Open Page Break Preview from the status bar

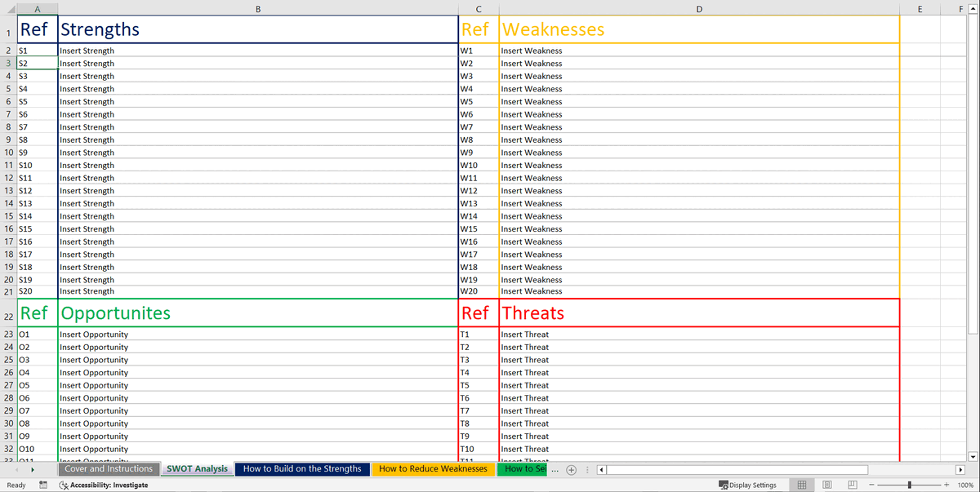pyautogui.click(x=853, y=485)
